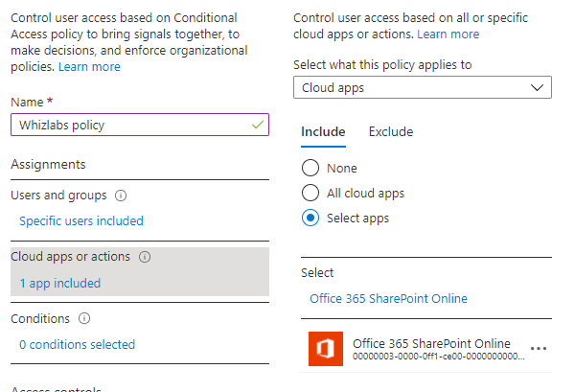Click the Cloud apps or actions info icon
575x392 pixels.
click(146, 257)
